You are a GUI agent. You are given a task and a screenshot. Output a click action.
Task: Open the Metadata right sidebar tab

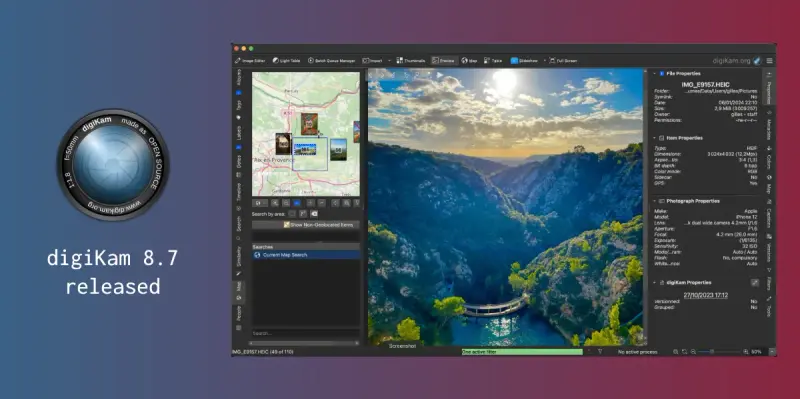click(769, 125)
